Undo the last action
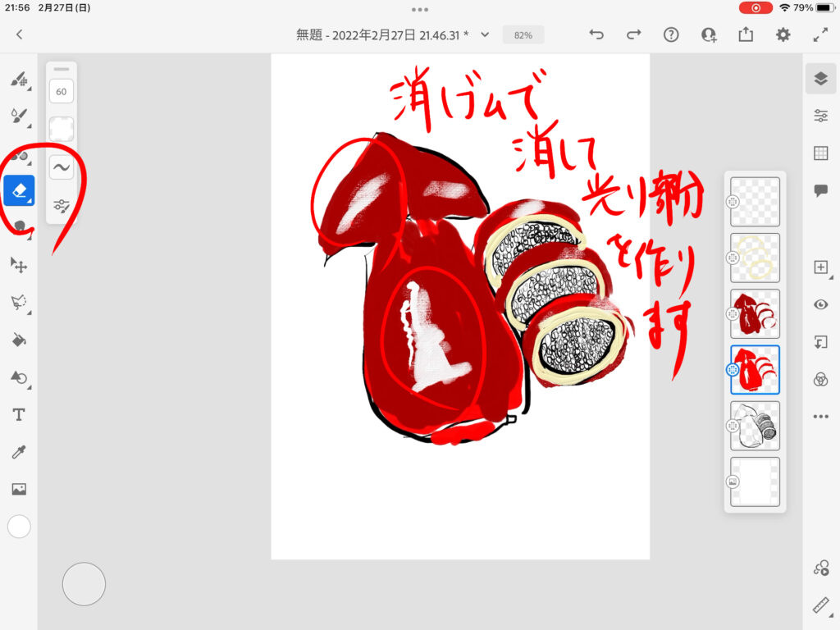 coord(596,34)
